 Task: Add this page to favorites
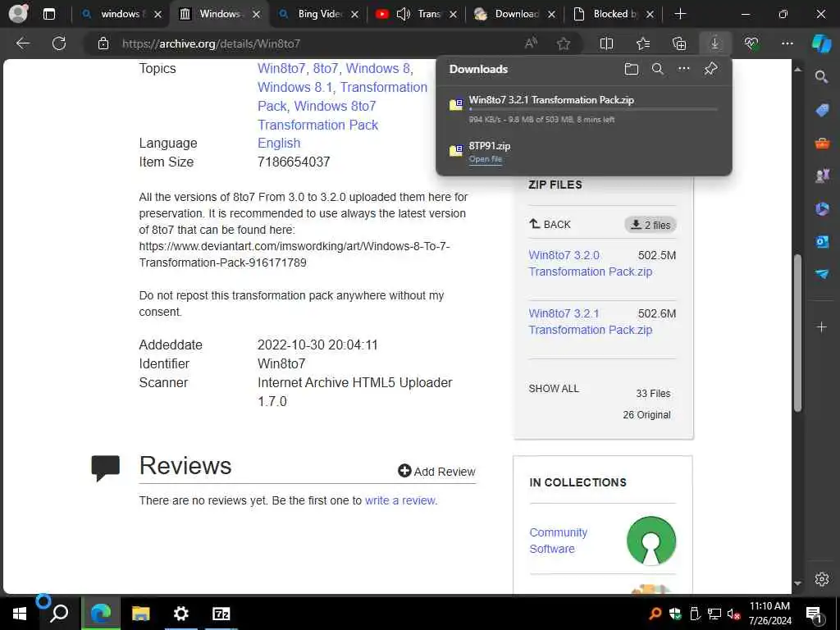click(x=563, y=43)
